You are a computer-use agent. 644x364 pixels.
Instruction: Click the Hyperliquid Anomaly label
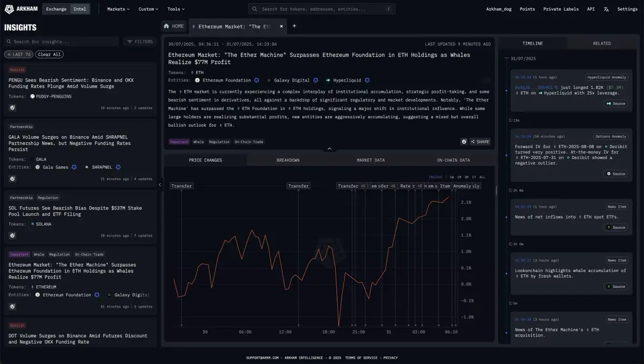pyautogui.click(x=606, y=77)
